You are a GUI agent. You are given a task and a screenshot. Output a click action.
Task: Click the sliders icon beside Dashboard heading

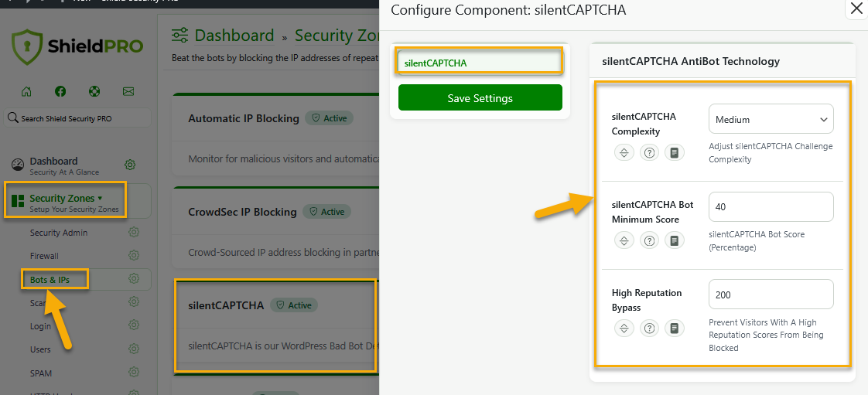pyautogui.click(x=180, y=36)
